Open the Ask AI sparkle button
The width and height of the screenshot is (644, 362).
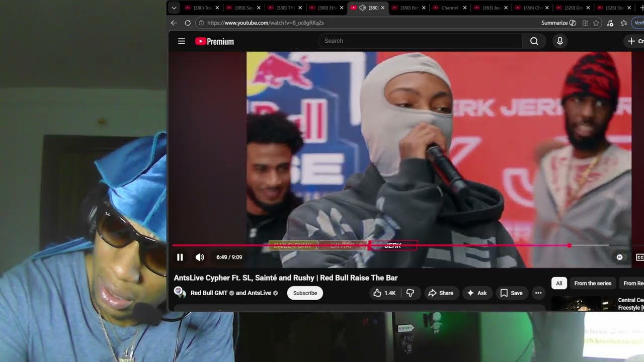pyautogui.click(x=476, y=293)
